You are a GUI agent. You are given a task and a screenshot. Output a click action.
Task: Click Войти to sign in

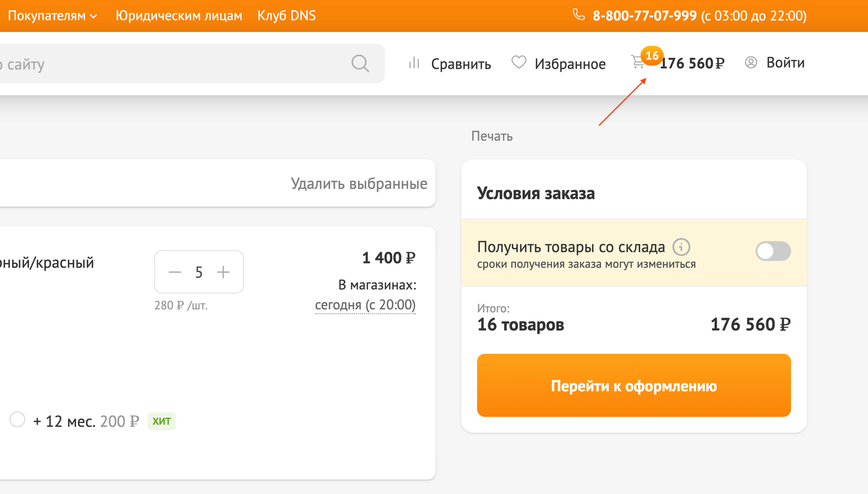tap(785, 63)
